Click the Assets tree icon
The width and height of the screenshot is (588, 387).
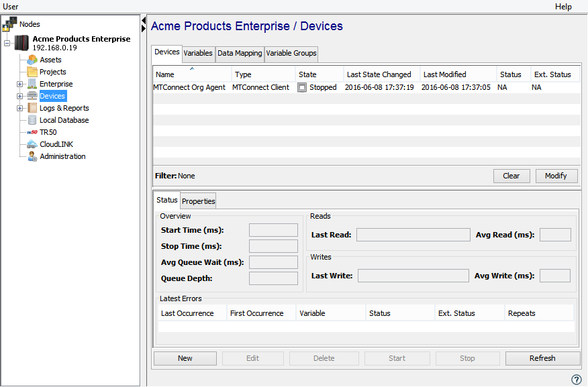tap(32, 60)
